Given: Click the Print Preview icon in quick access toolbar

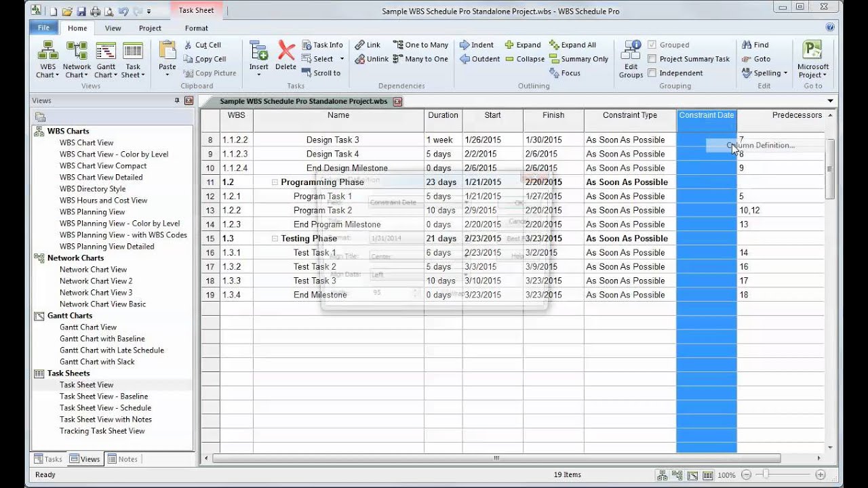Looking at the screenshot, I should 107,12.
